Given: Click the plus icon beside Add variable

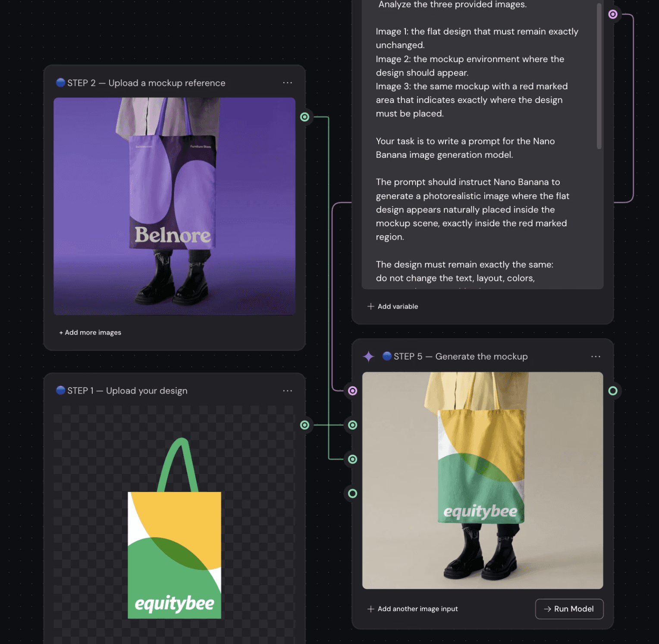Looking at the screenshot, I should 371,306.
